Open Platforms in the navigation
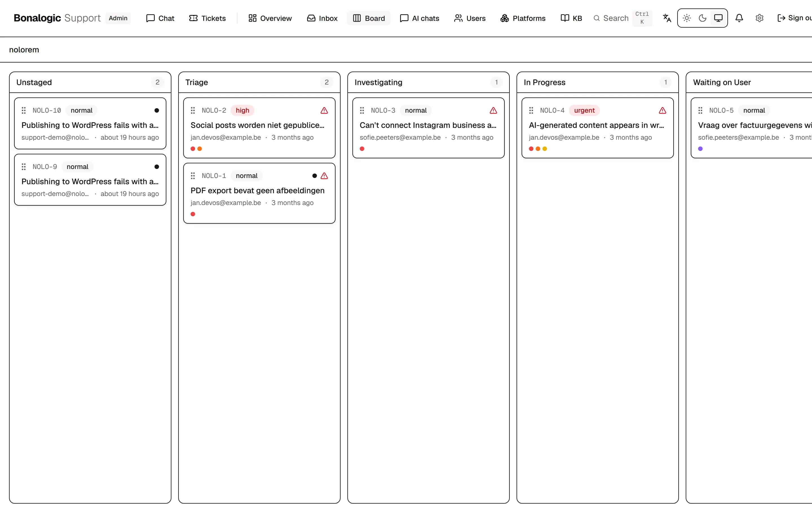 tap(523, 18)
